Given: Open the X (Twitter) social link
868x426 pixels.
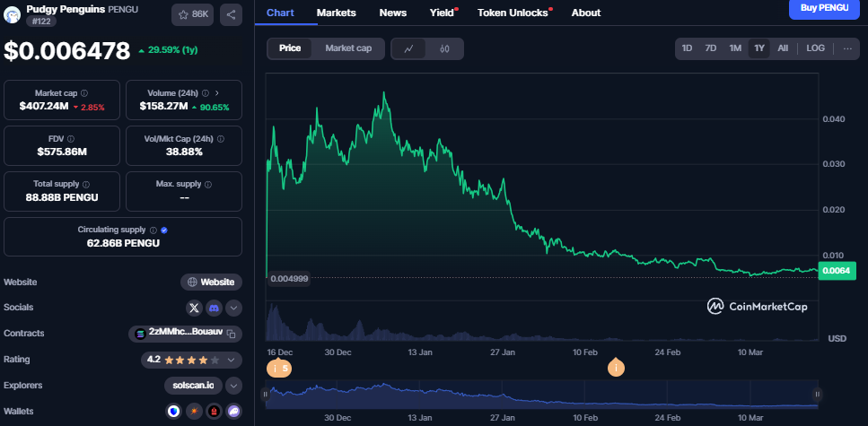Looking at the screenshot, I should tap(194, 309).
